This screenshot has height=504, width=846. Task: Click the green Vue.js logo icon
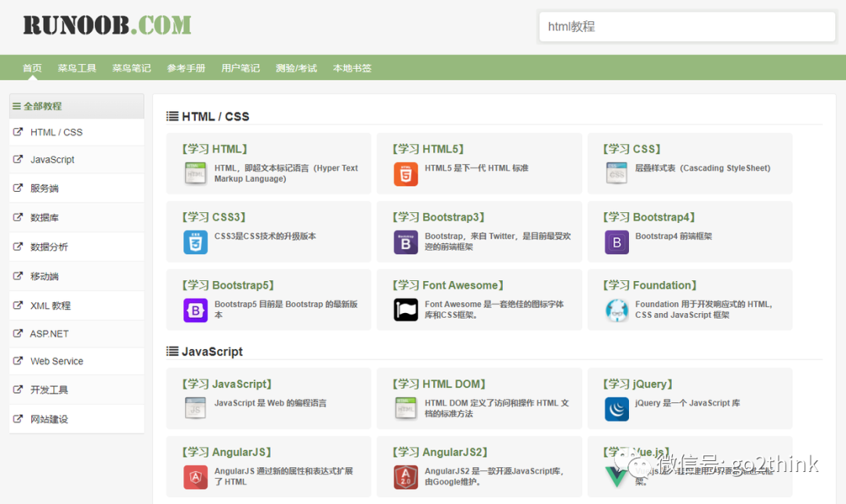[x=616, y=477]
